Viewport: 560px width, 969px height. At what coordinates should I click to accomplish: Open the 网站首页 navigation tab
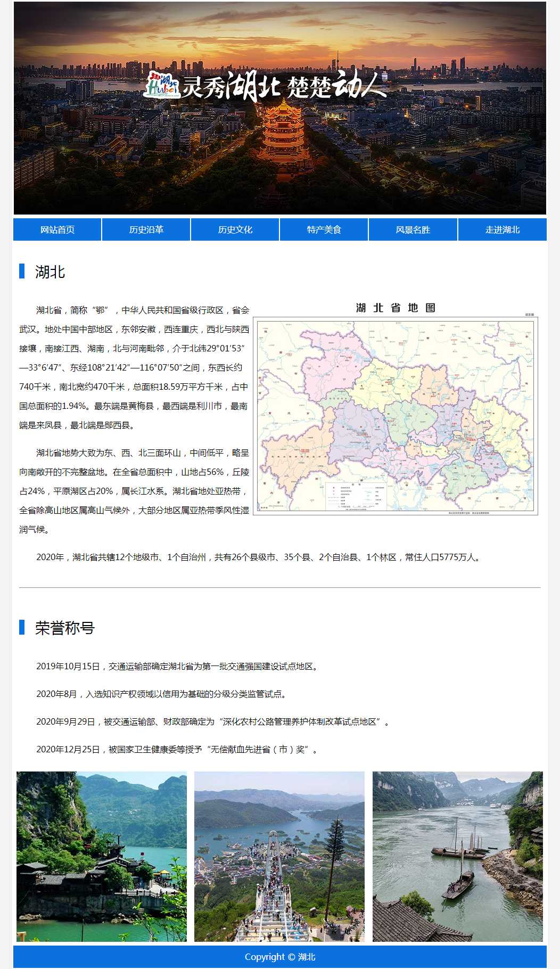[x=57, y=229]
